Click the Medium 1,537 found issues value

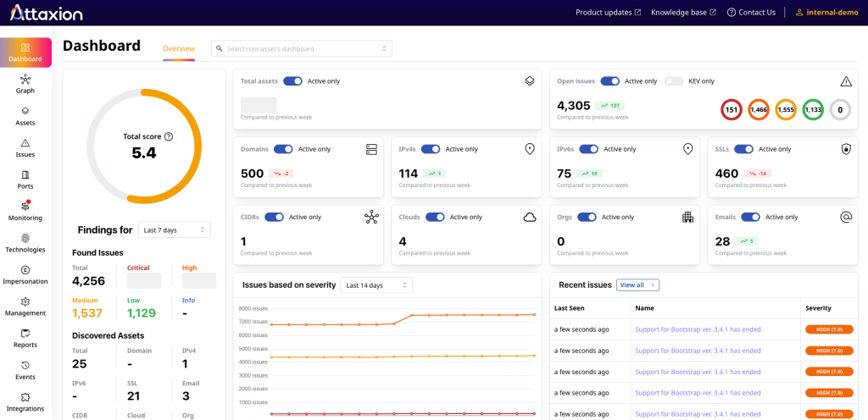coord(87,314)
